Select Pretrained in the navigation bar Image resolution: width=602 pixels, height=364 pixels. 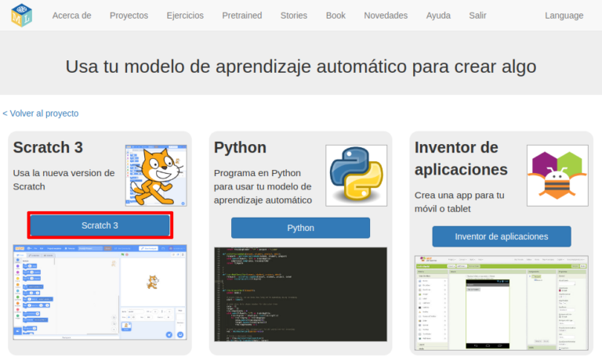pos(242,16)
